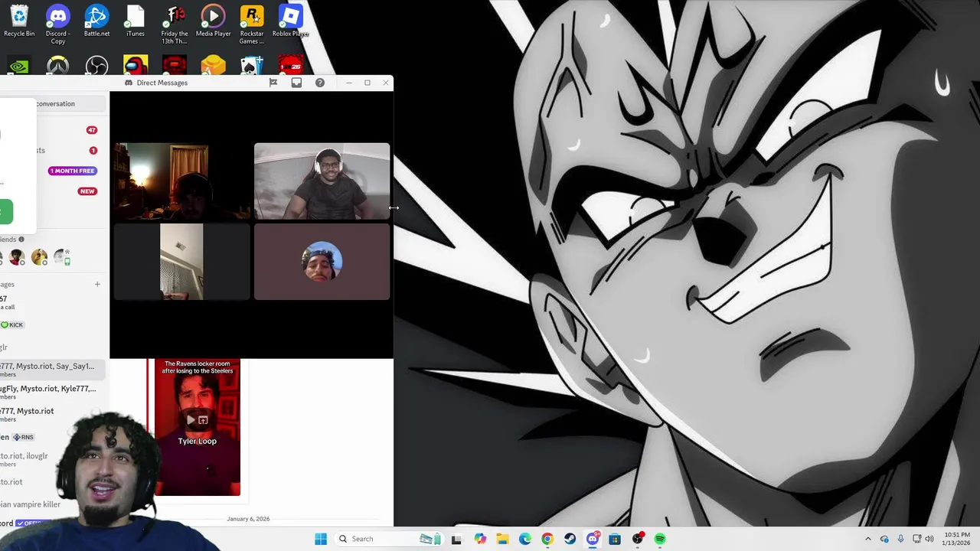Click the find a conversation search field
980x551 pixels.
tap(53, 103)
